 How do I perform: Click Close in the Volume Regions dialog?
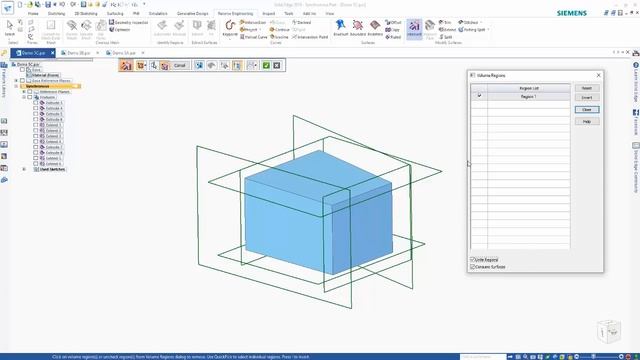click(x=587, y=110)
